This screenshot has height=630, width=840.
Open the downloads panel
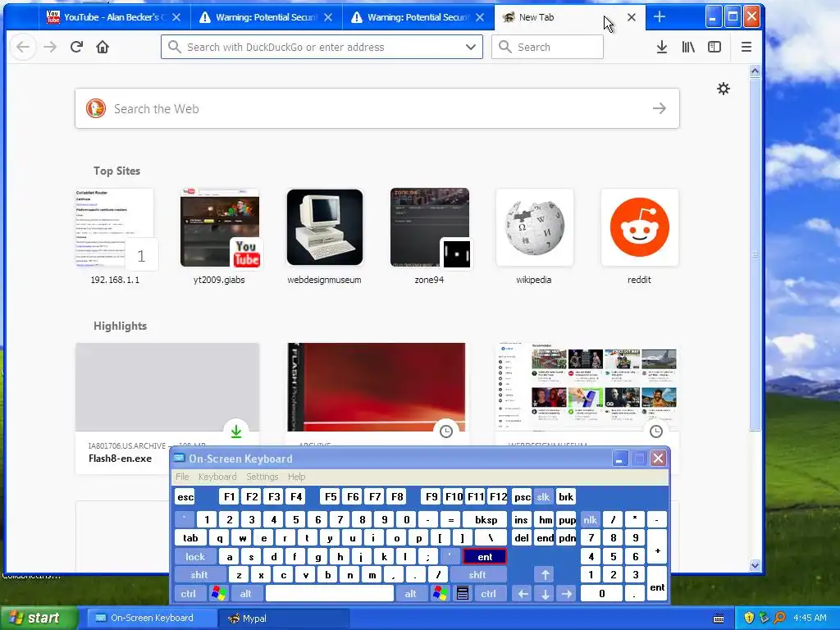pyautogui.click(x=662, y=47)
